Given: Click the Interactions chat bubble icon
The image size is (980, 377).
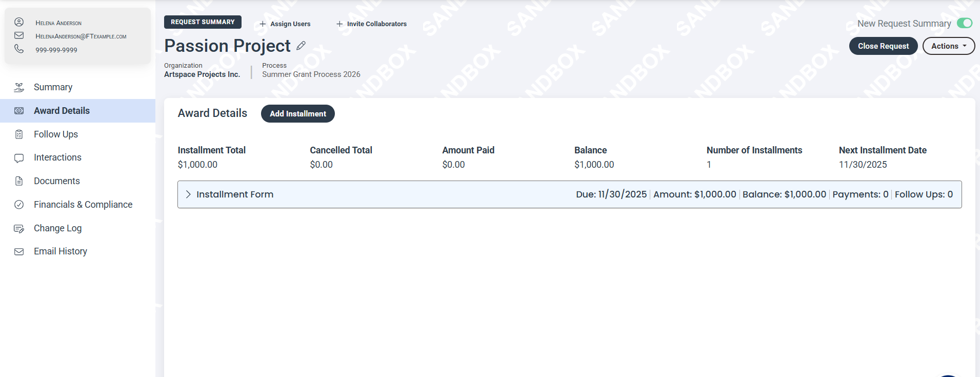Looking at the screenshot, I should coord(19,158).
